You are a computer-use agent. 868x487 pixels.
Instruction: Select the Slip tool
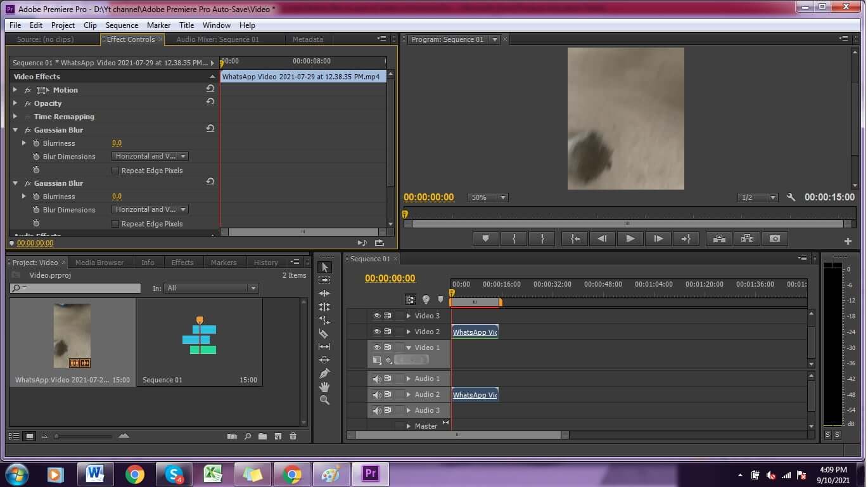324,346
